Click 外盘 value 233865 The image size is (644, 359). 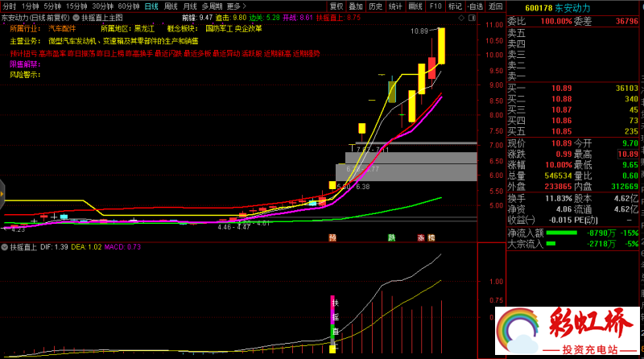pos(558,186)
